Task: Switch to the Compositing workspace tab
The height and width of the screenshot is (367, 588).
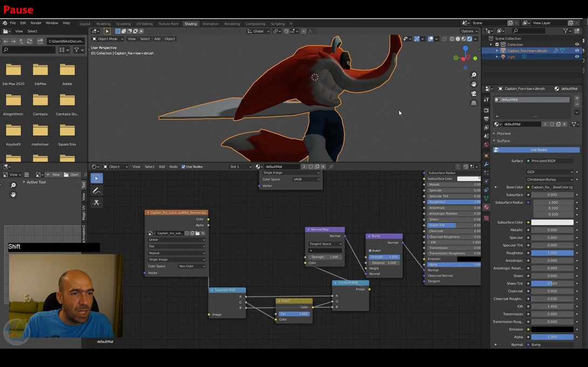Action: pos(255,24)
